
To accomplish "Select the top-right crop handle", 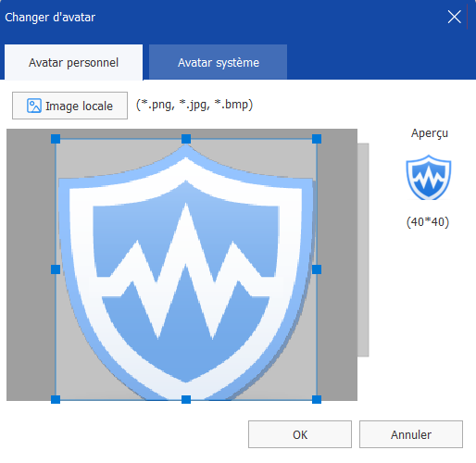I will pos(317,139).
